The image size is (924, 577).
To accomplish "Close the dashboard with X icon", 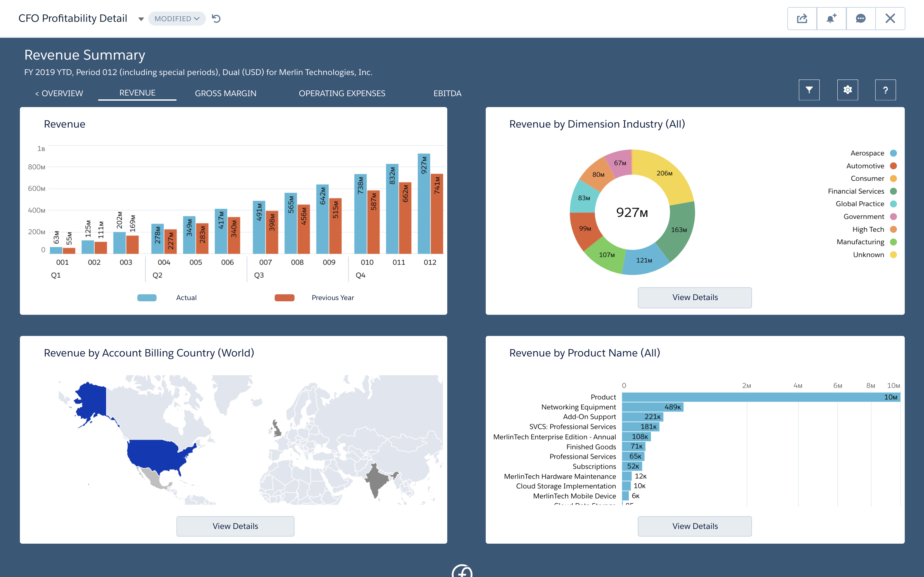I will [890, 18].
